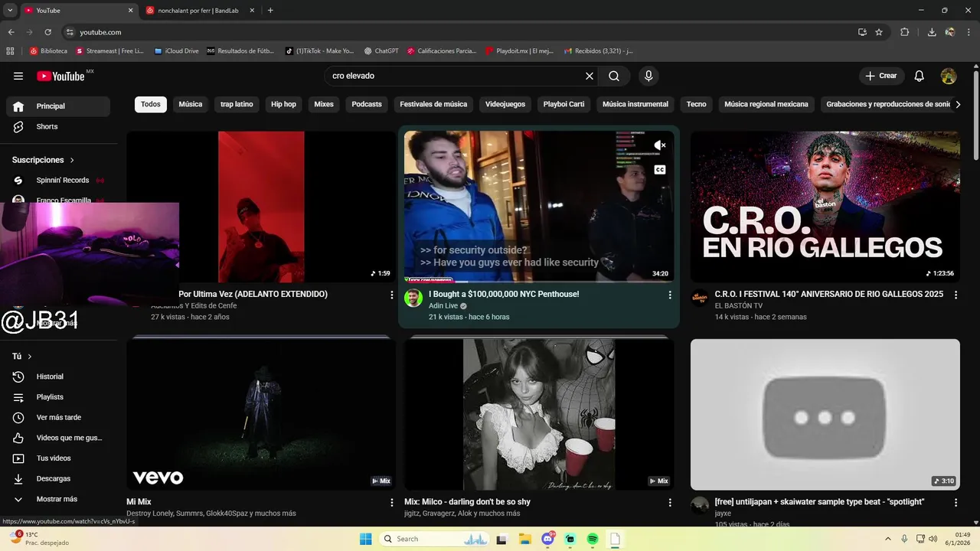This screenshot has width=980, height=551.
Task: Open video title I Bought a $100,000,000 NYC Penthouse!
Action: [504, 294]
